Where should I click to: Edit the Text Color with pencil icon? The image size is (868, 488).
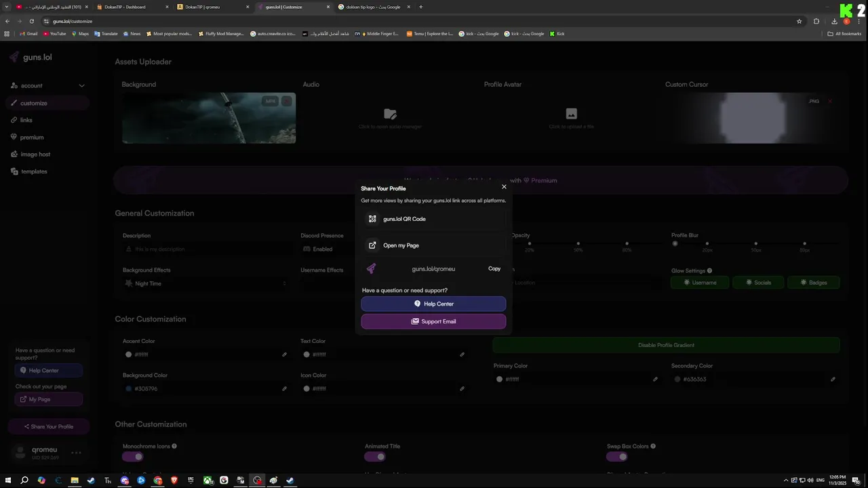(x=462, y=354)
